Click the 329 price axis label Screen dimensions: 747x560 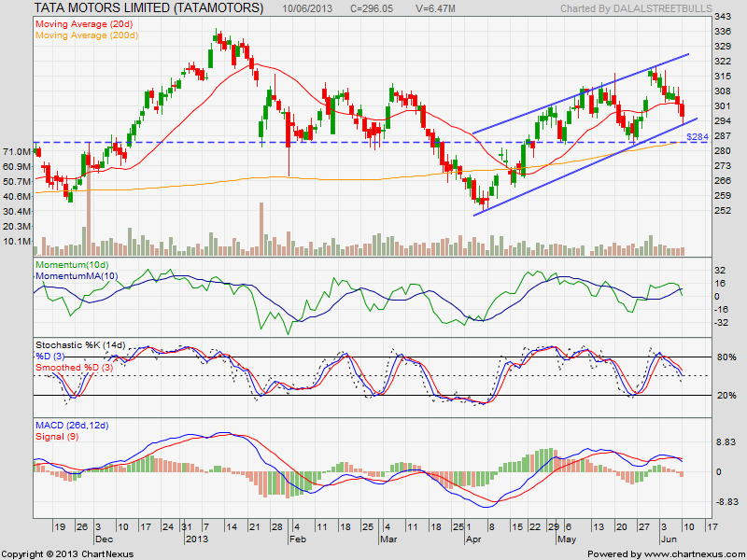[723, 46]
